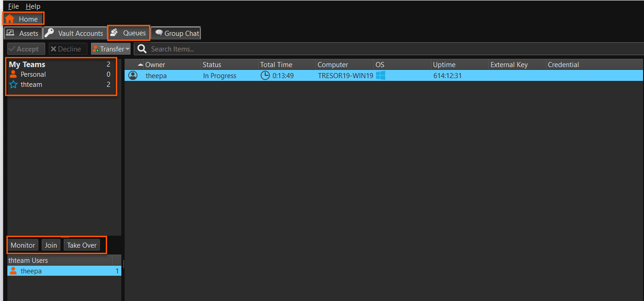Switch to the Assets tab

point(23,33)
